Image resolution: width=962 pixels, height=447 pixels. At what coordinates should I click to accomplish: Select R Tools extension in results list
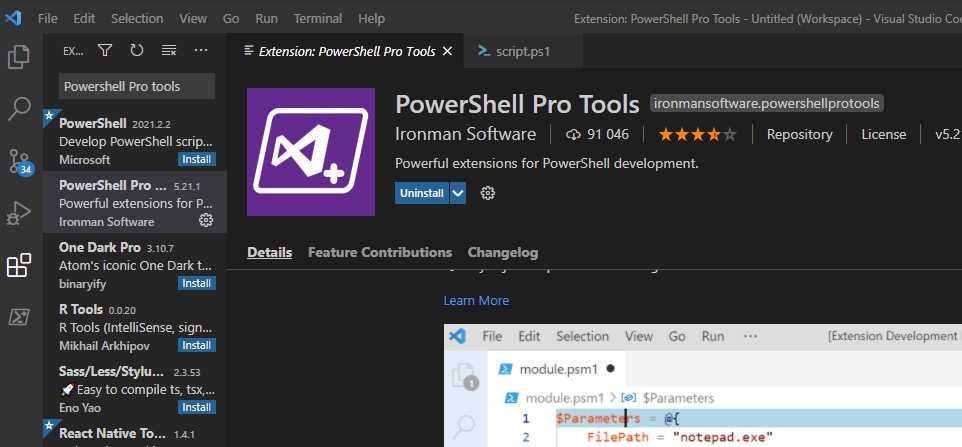135,326
